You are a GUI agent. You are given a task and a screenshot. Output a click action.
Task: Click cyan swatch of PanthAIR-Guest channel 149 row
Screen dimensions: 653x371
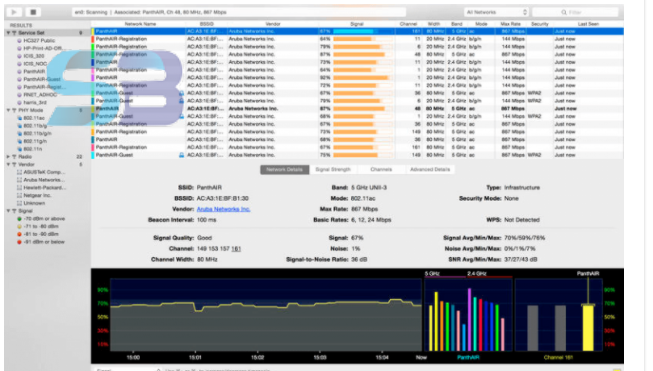pyautogui.click(x=93, y=155)
